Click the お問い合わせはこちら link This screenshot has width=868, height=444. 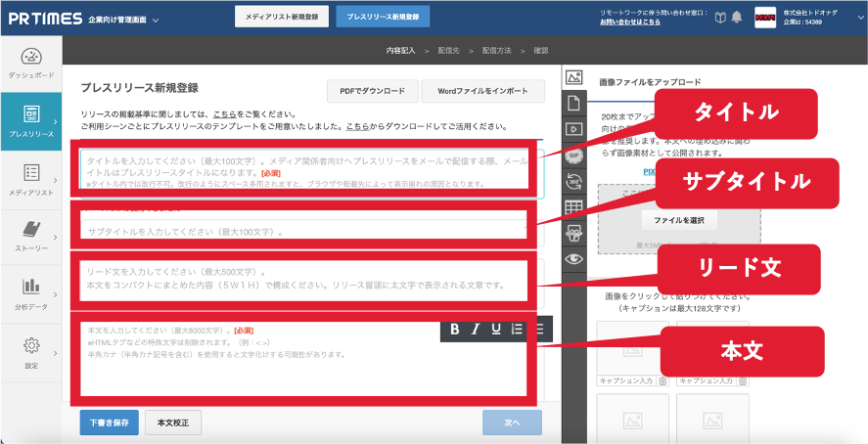(629, 22)
